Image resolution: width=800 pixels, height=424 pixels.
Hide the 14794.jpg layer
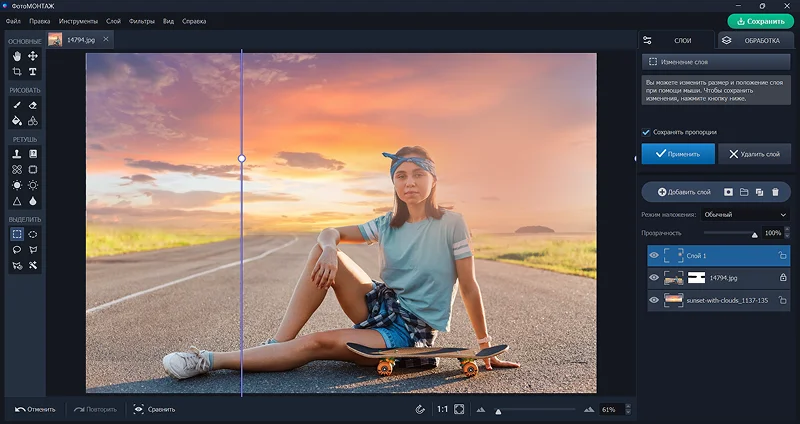pos(654,278)
